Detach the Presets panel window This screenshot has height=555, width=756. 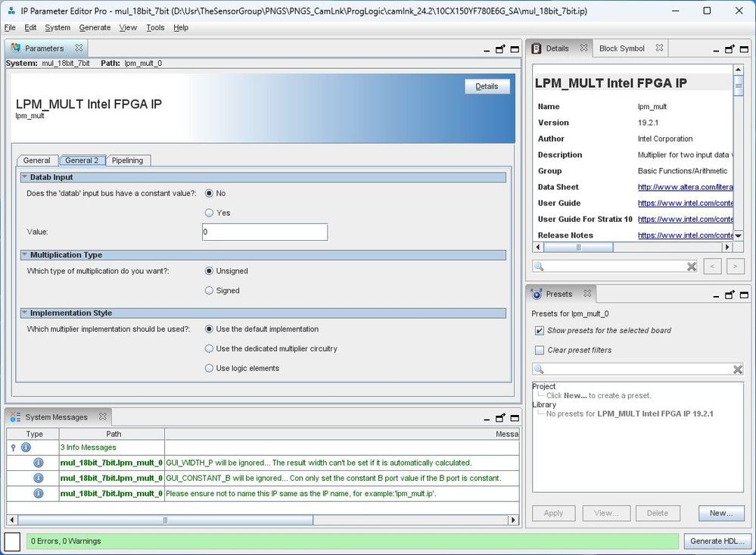tap(730, 295)
